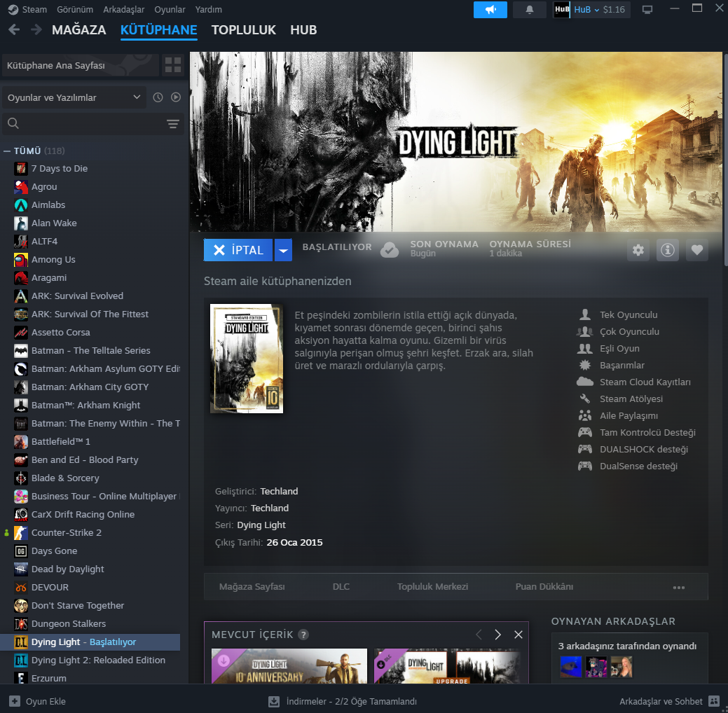This screenshot has height=713, width=728.
Task: Switch to the MAĞAZA tab
Action: click(x=79, y=29)
